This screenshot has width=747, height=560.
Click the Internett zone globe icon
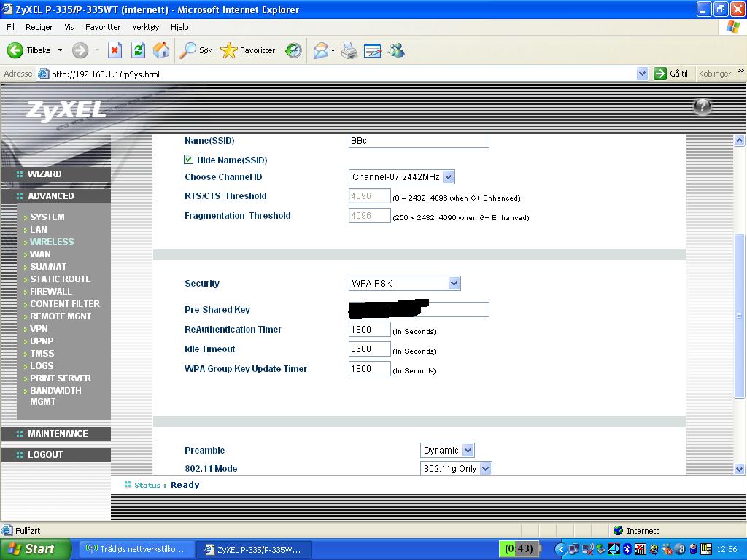(x=619, y=531)
